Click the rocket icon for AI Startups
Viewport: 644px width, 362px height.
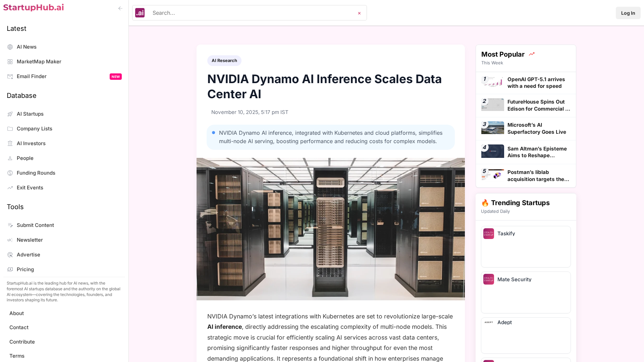coord(10,114)
